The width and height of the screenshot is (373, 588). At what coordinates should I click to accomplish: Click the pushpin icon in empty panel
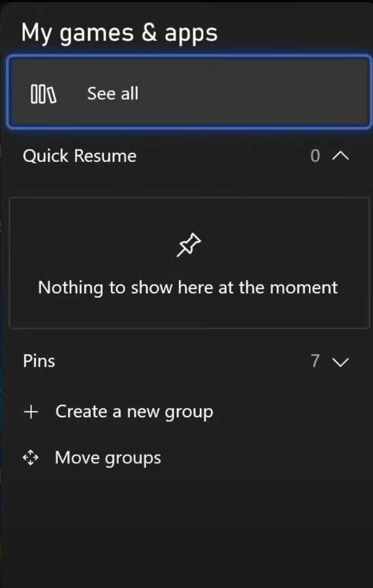(189, 245)
